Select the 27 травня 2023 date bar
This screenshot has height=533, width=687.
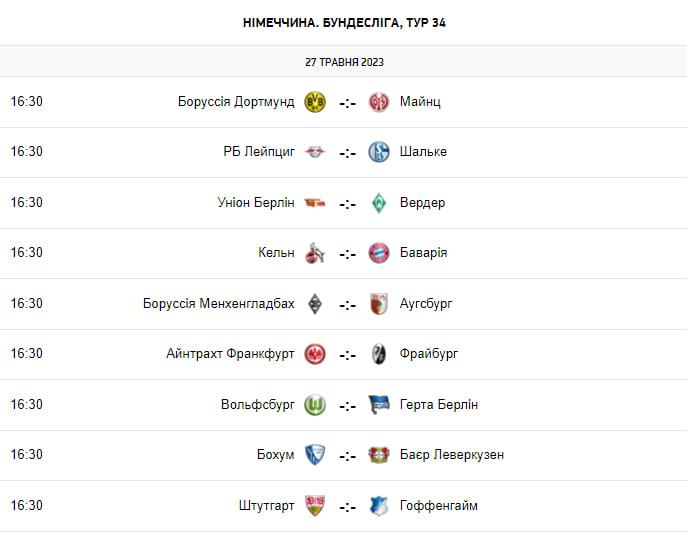coord(344,61)
